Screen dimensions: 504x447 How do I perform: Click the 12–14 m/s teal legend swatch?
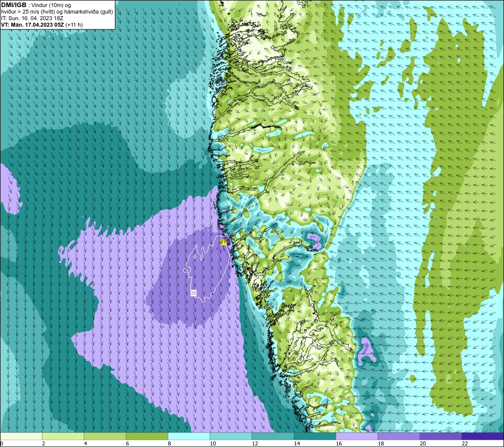[x=273, y=436]
